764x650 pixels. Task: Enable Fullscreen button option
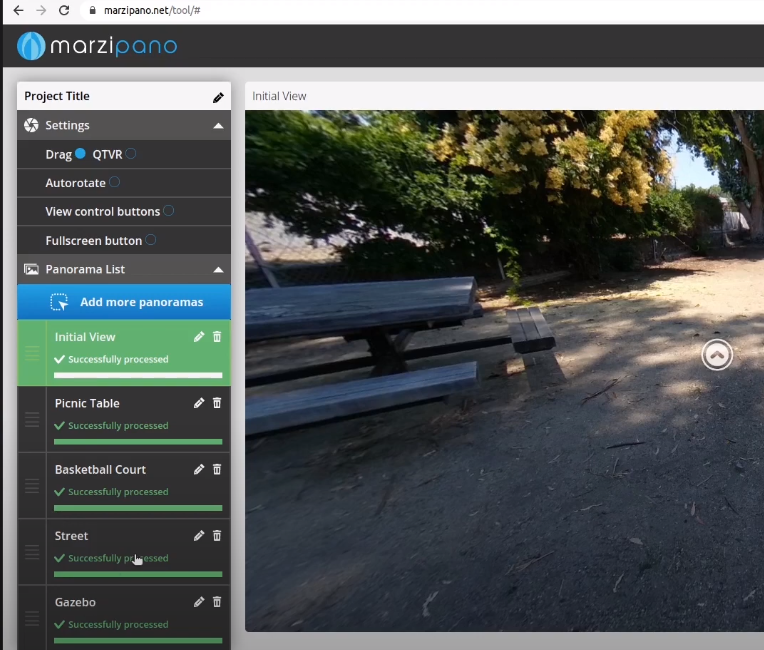(x=151, y=240)
